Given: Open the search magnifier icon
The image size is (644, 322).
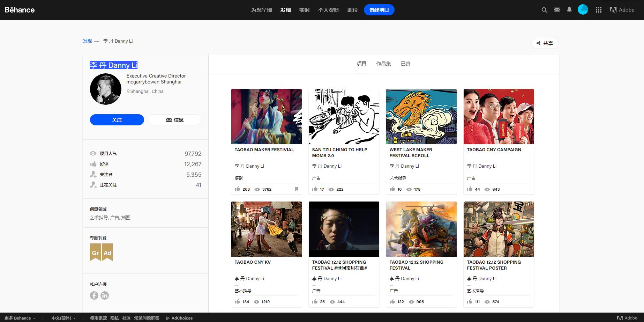Looking at the screenshot, I should [x=544, y=10].
